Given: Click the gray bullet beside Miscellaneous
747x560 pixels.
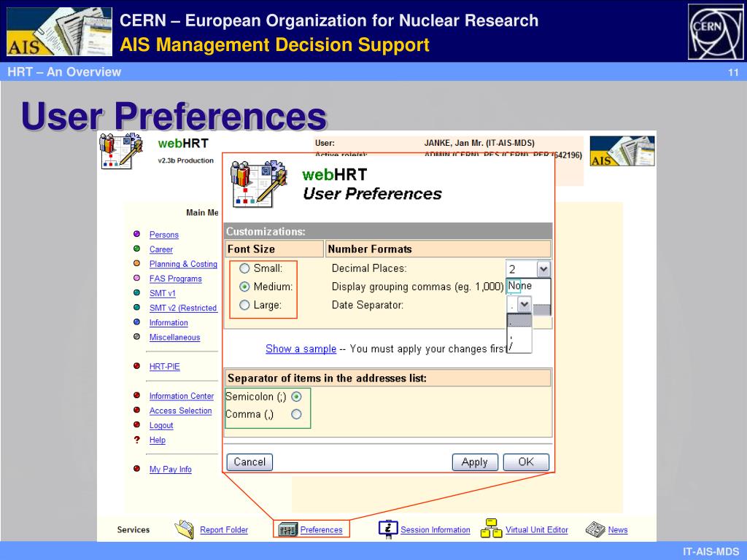Looking at the screenshot, I should [x=136, y=337].
